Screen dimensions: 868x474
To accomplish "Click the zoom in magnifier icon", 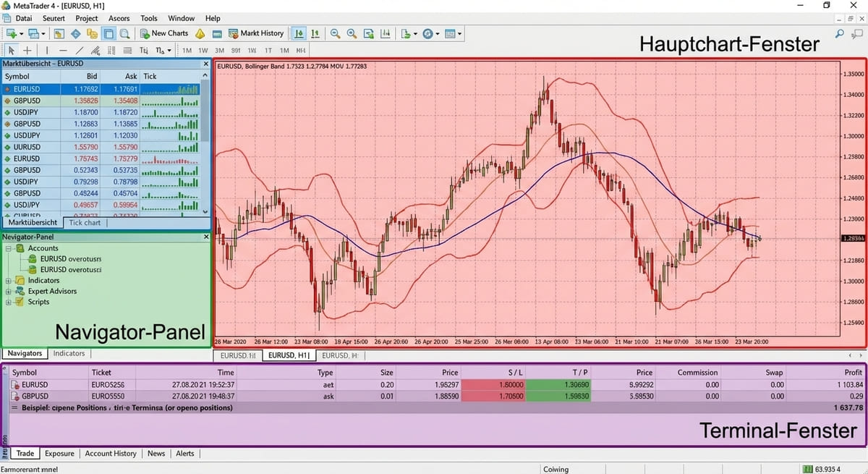I will [352, 33].
